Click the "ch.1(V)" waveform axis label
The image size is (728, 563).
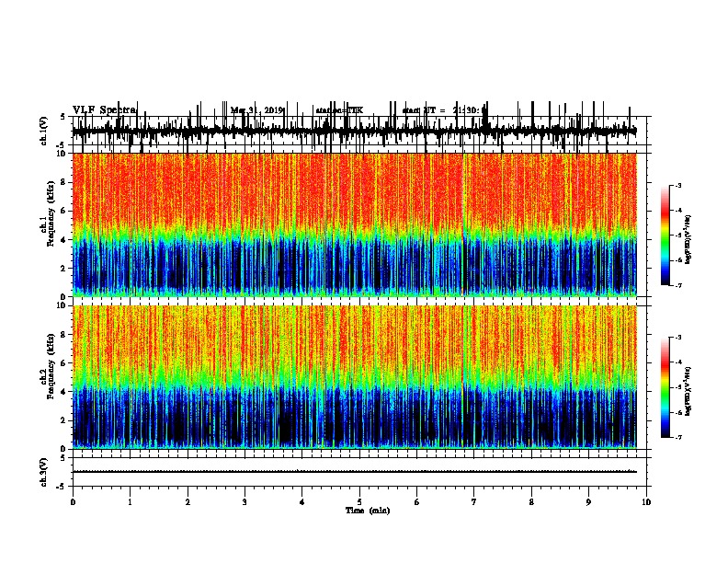pyautogui.click(x=44, y=131)
